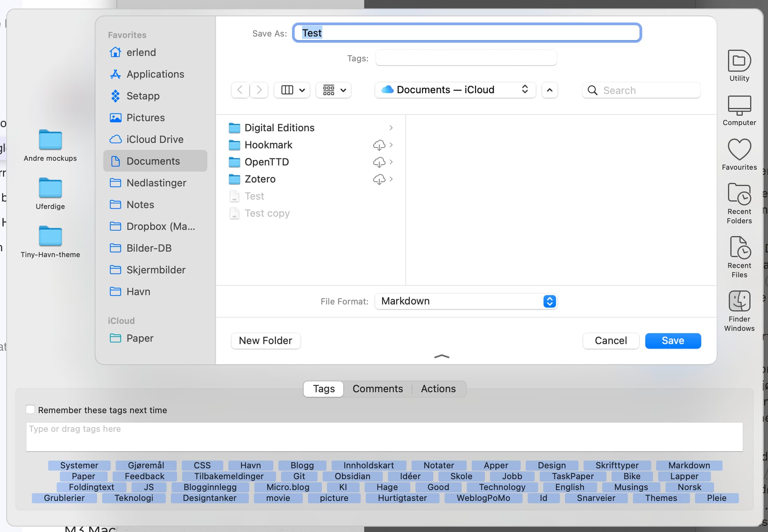Switch to the Actions tab
768x532 pixels.
coord(438,389)
